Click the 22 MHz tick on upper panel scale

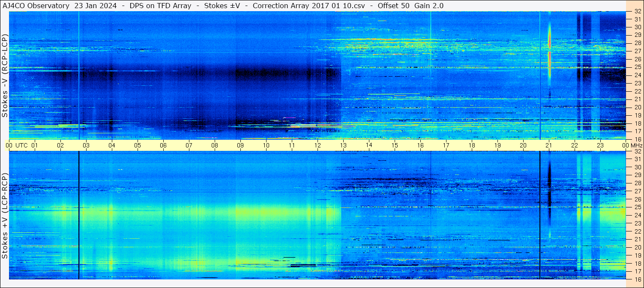click(637, 91)
